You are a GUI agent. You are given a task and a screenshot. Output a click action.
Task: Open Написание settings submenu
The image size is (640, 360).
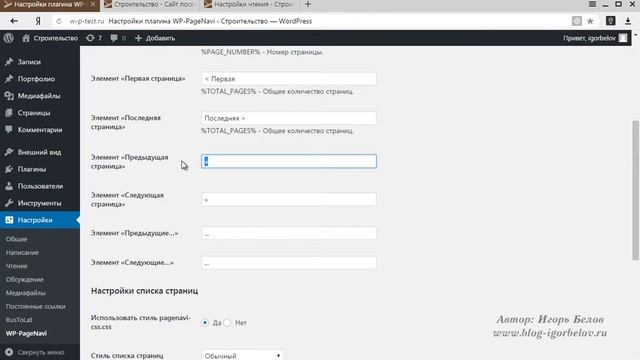click(22, 252)
